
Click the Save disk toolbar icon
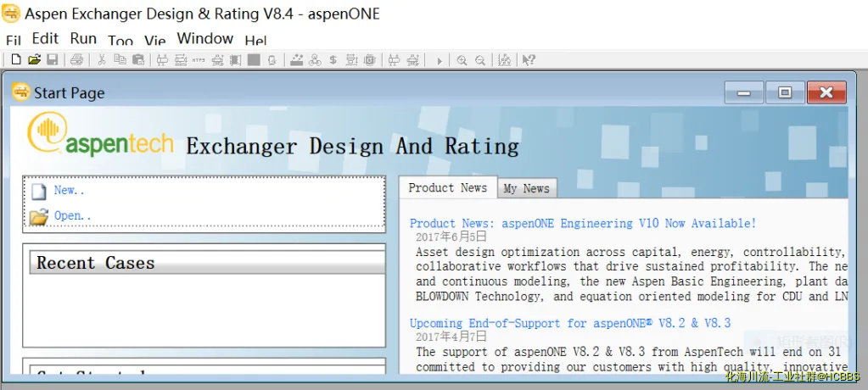pos(52,60)
